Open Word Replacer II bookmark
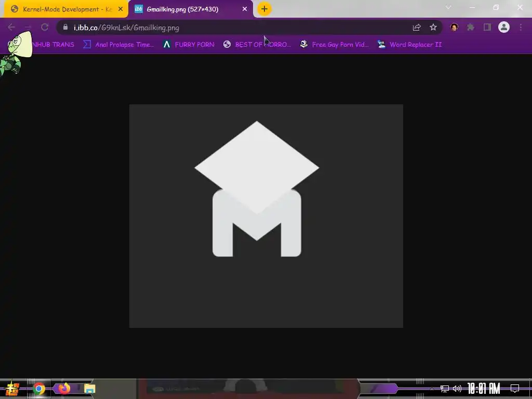Screen dimensions: 532x399 point(410,45)
